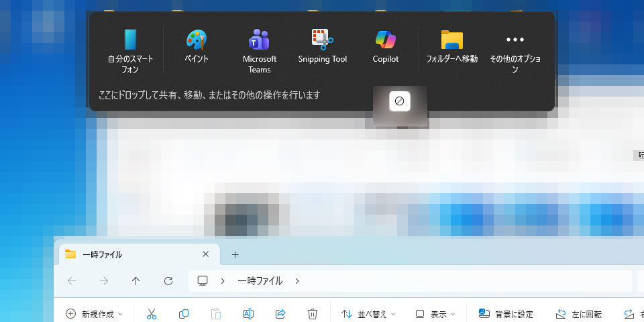Click the rename icon
The height and width of the screenshot is (322, 644).
click(x=248, y=313)
